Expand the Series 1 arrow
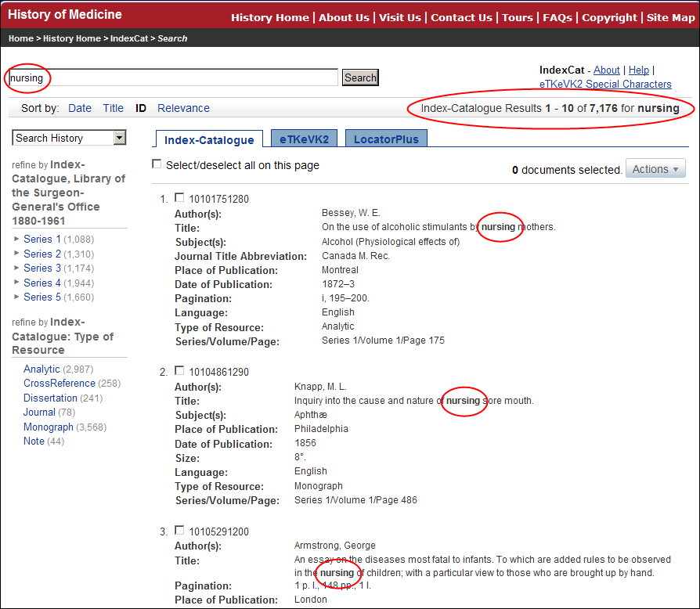 (16, 240)
